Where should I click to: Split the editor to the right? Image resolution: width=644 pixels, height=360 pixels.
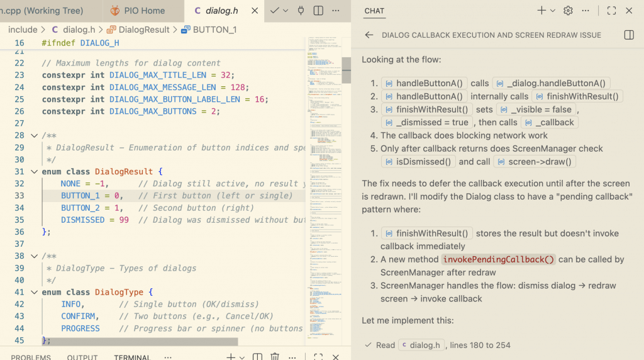point(319,11)
